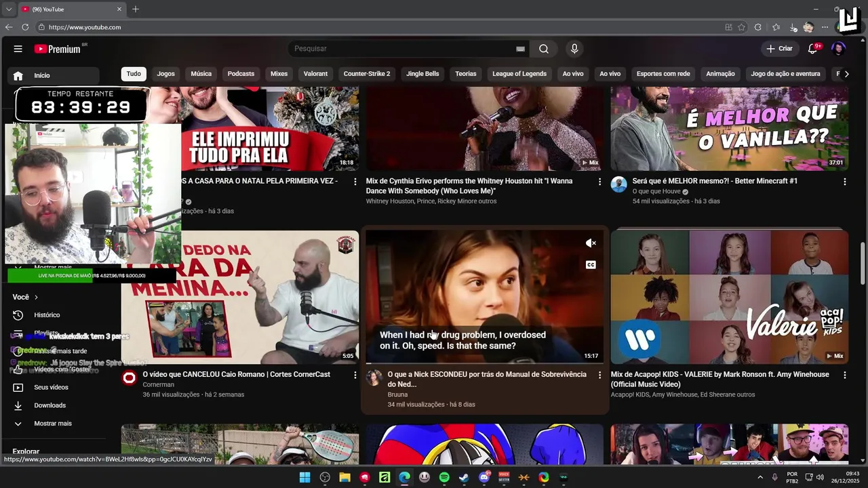Select the Valorant filter chip

point(315,74)
